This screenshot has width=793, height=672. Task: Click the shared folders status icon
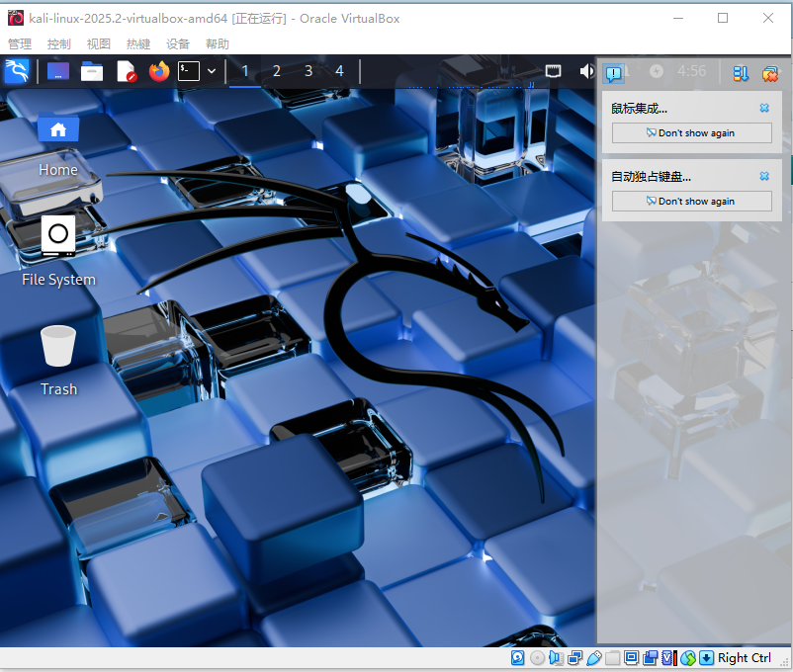(612, 658)
